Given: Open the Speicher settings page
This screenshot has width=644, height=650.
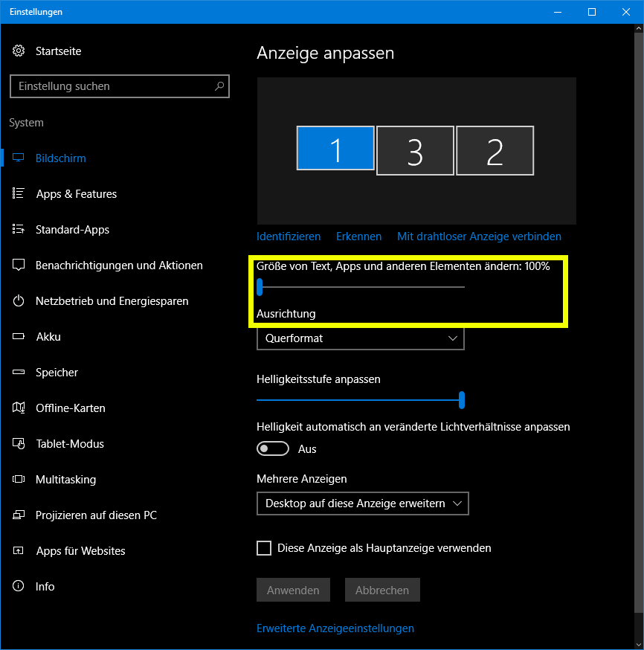Looking at the screenshot, I should click(x=57, y=373).
